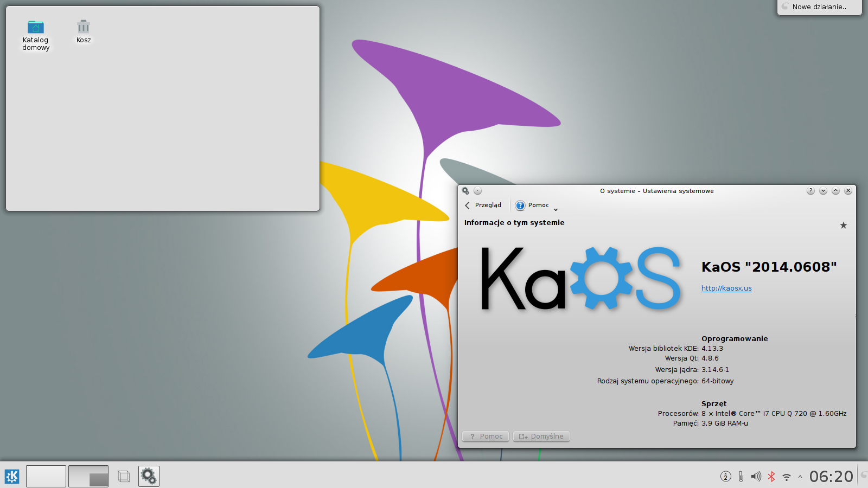This screenshot has width=868, height=488.
Task: Click the Informacje o tym systemie heading
Action: coord(514,223)
